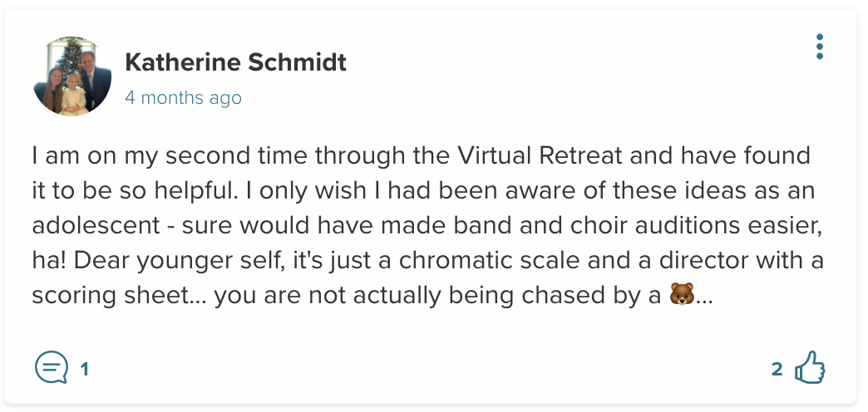Click the comment speech bubble icon
868x412 pixels.
click(x=51, y=368)
